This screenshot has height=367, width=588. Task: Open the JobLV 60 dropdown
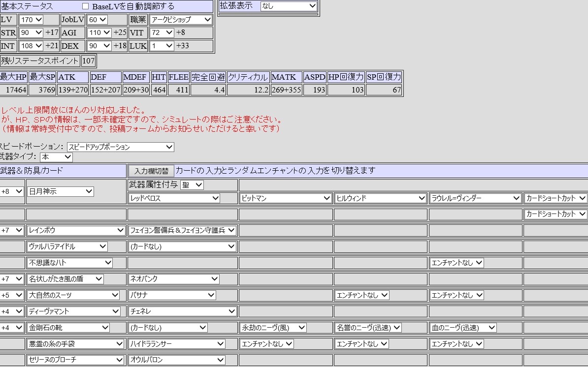point(97,20)
